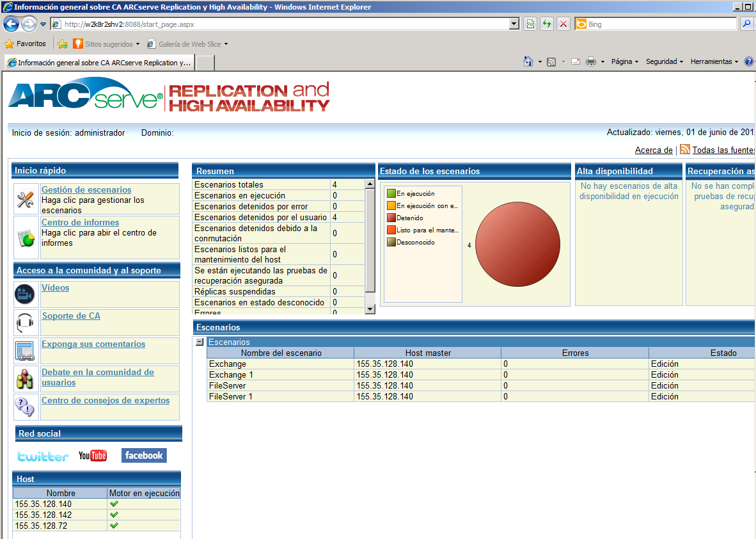Screen dimensions: 756x539
Task: Open the Vídeos camera icon
Action: (25, 294)
